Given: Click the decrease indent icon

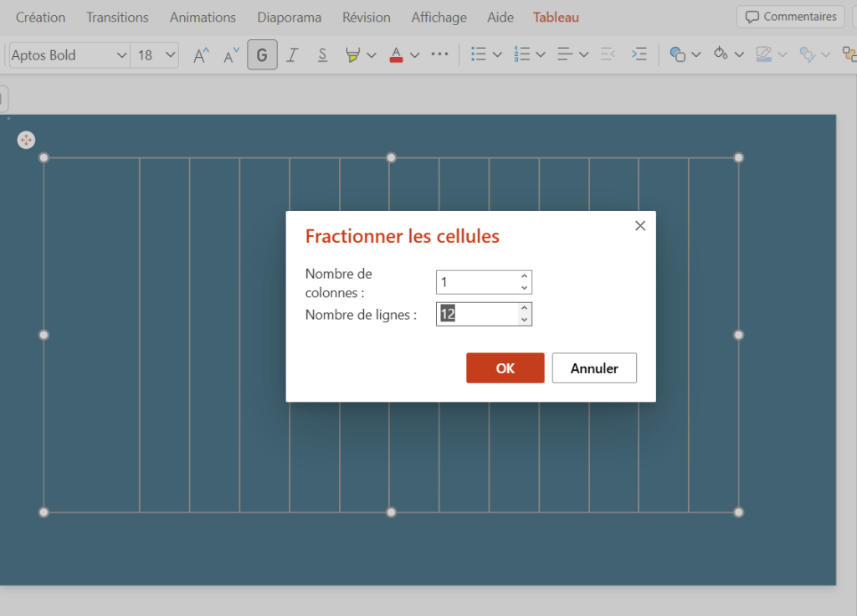Looking at the screenshot, I should point(608,54).
